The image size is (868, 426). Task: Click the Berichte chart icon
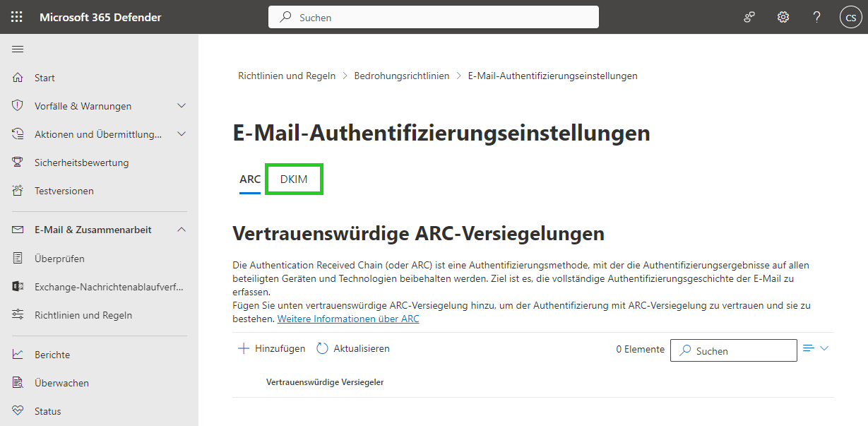pos(18,355)
